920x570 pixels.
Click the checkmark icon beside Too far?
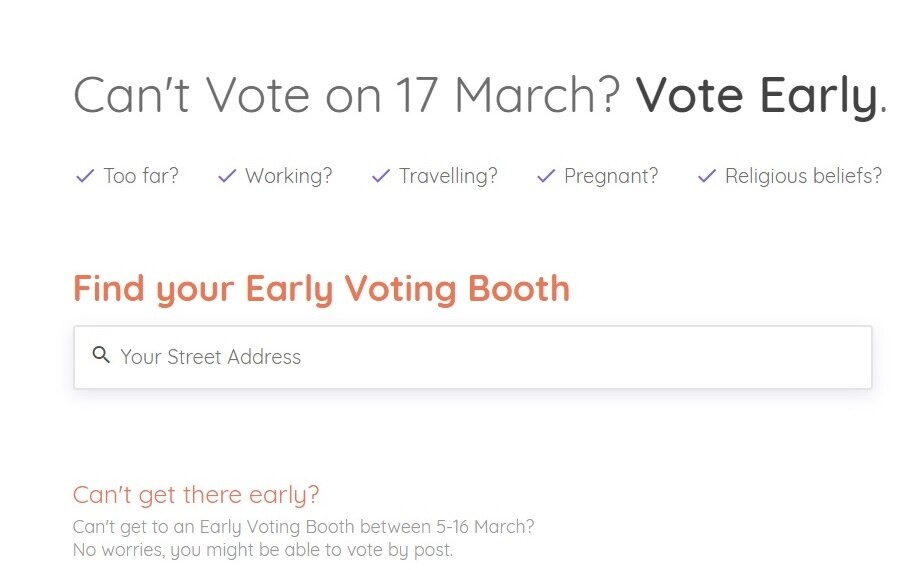click(85, 176)
